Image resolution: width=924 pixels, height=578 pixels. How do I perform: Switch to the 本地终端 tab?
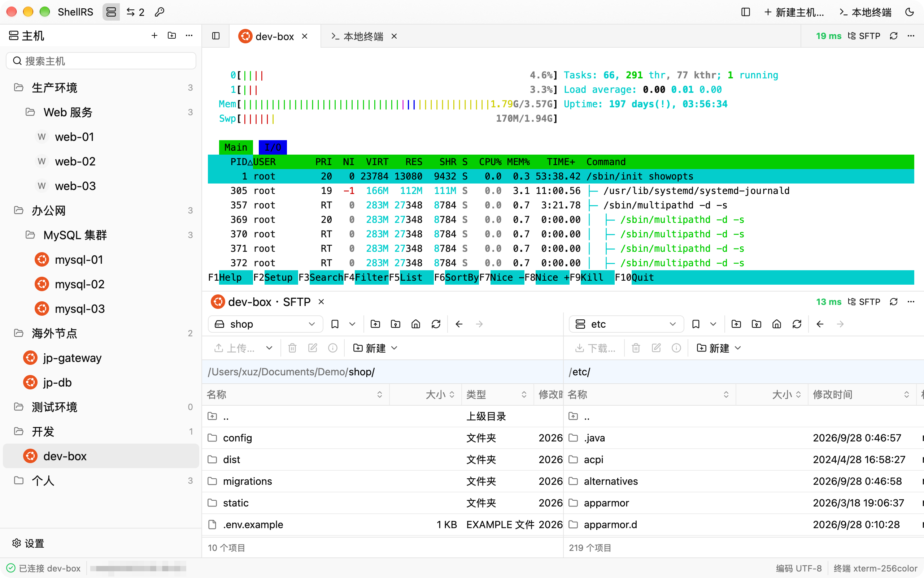point(363,36)
